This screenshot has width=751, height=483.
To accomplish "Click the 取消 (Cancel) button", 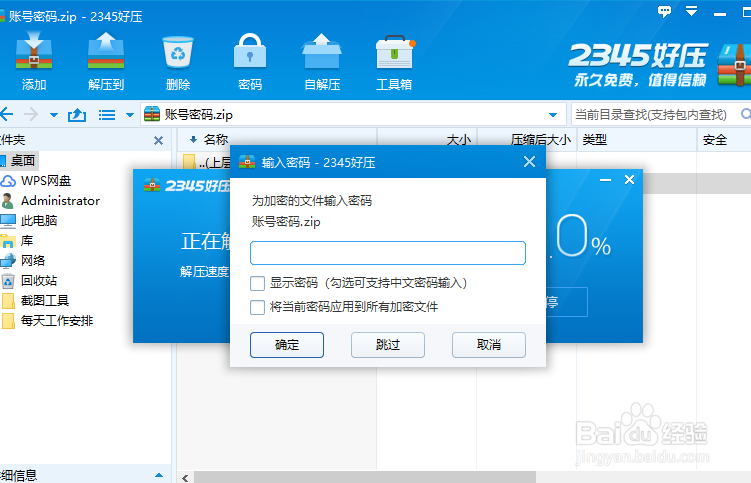I will pyautogui.click(x=489, y=345).
